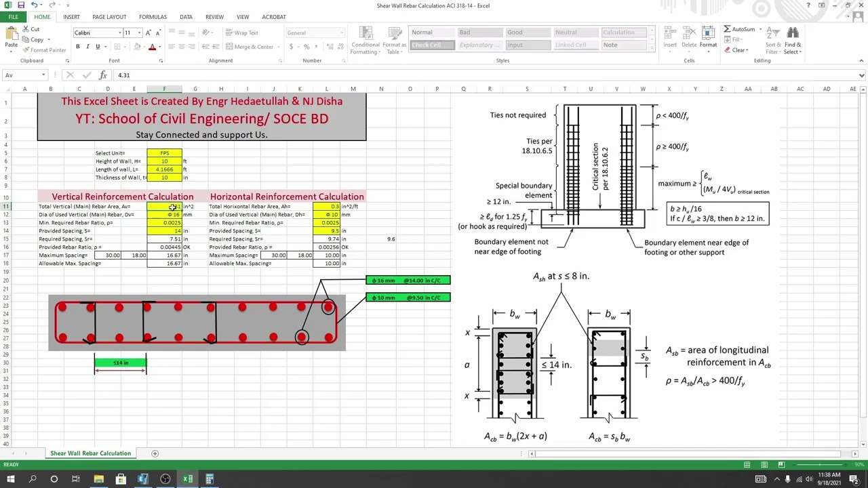The height and width of the screenshot is (488, 868).
Task: Align cell text to the left
Action: (x=172, y=47)
